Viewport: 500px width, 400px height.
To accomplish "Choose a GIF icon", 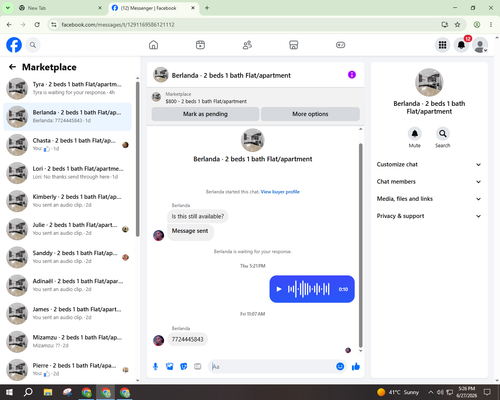I will click(x=198, y=367).
